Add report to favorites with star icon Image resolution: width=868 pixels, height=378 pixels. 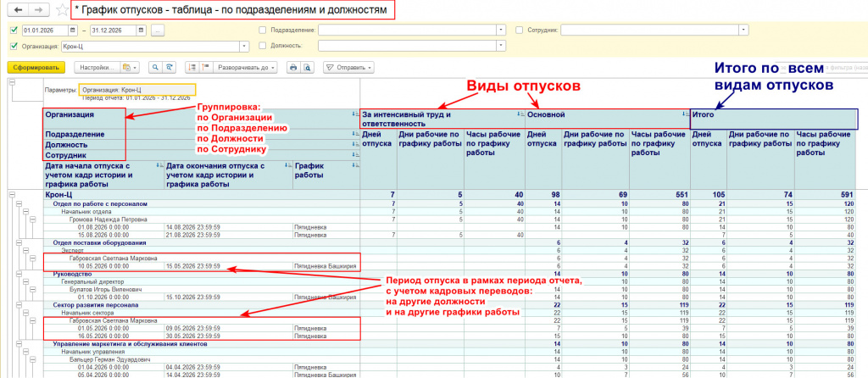click(x=63, y=10)
